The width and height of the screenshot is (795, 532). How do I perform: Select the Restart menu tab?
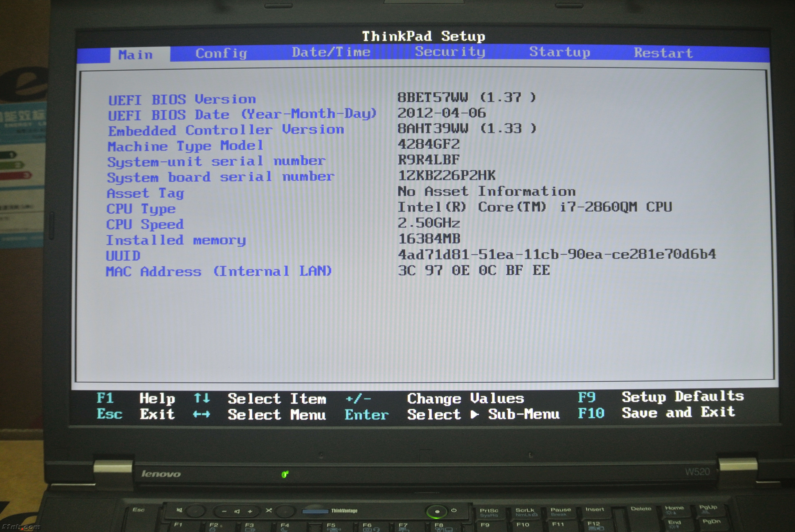click(x=663, y=53)
